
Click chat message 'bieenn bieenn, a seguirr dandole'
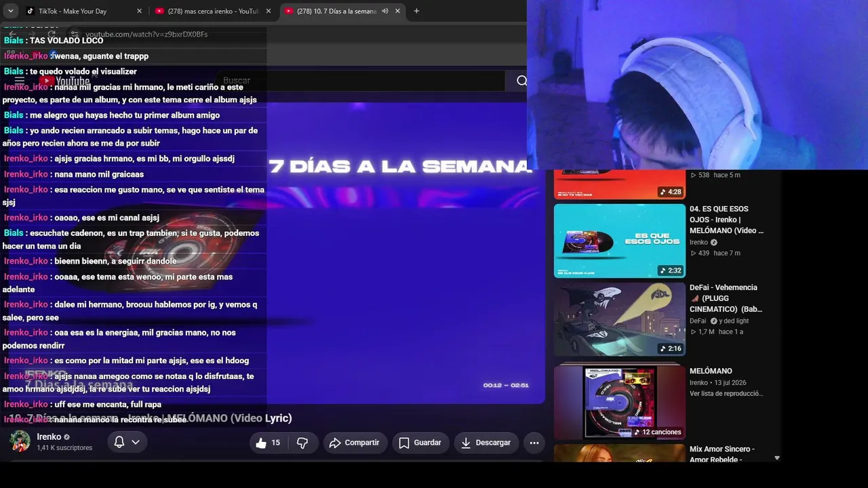(x=115, y=261)
